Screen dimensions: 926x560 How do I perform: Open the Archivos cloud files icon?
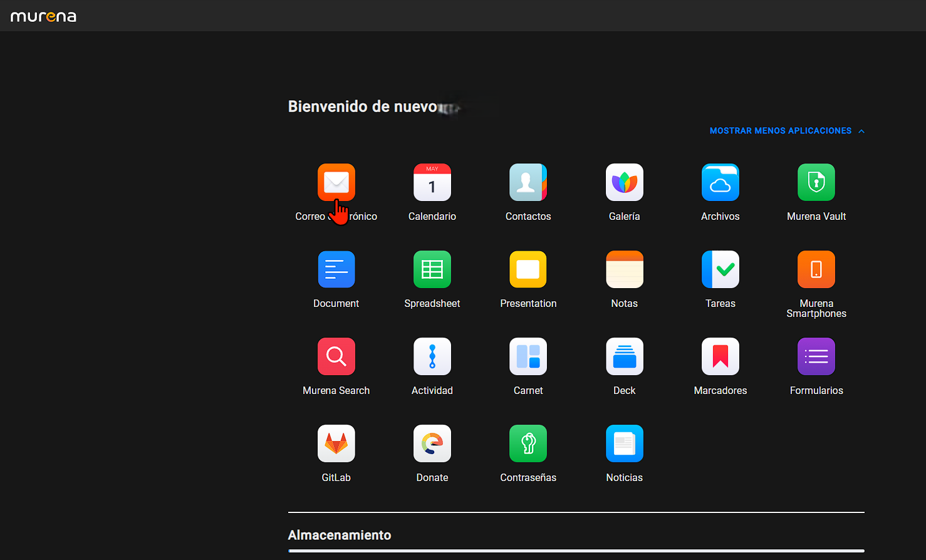click(720, 182)
